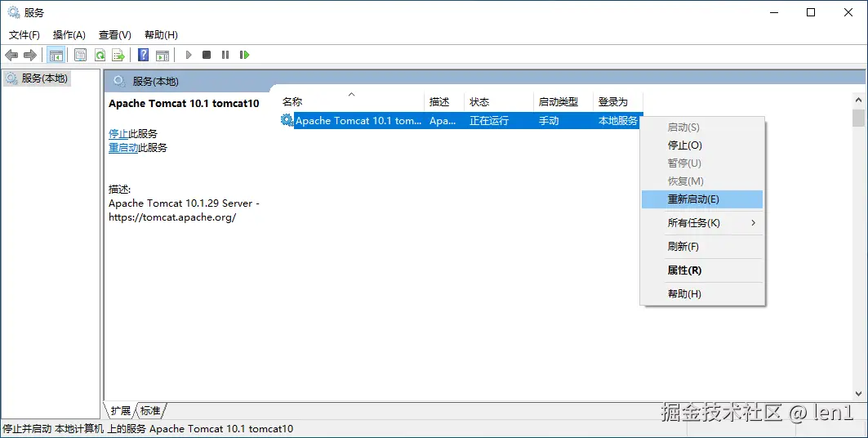Sort by the 状态 column header
Viewport: 868px width, 438px height.
click(499, 101)
